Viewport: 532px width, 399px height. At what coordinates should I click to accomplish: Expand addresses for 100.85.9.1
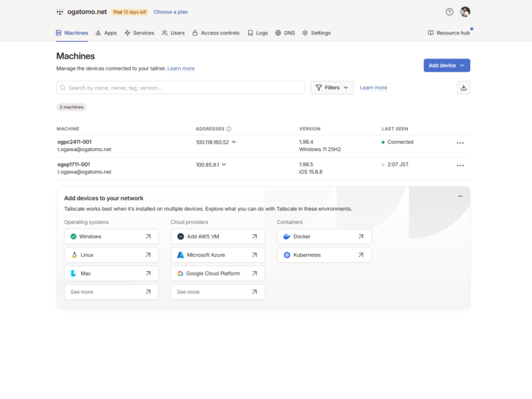tap(224, 164)
